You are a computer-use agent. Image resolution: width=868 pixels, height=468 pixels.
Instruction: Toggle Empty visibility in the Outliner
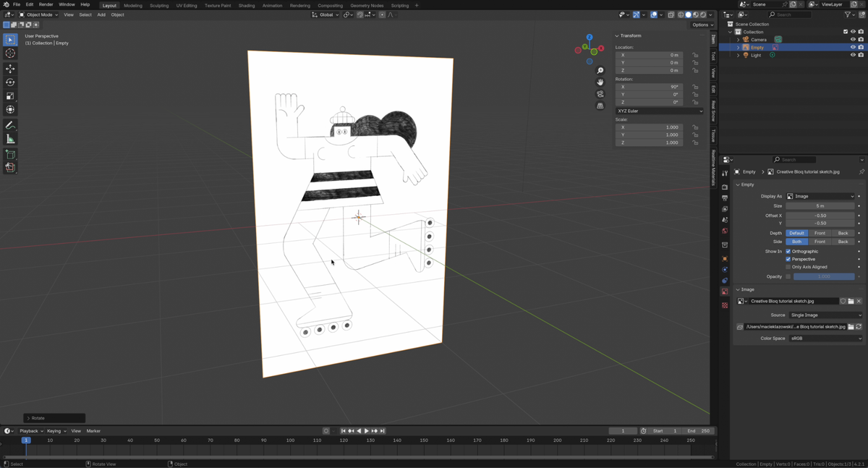854,47
